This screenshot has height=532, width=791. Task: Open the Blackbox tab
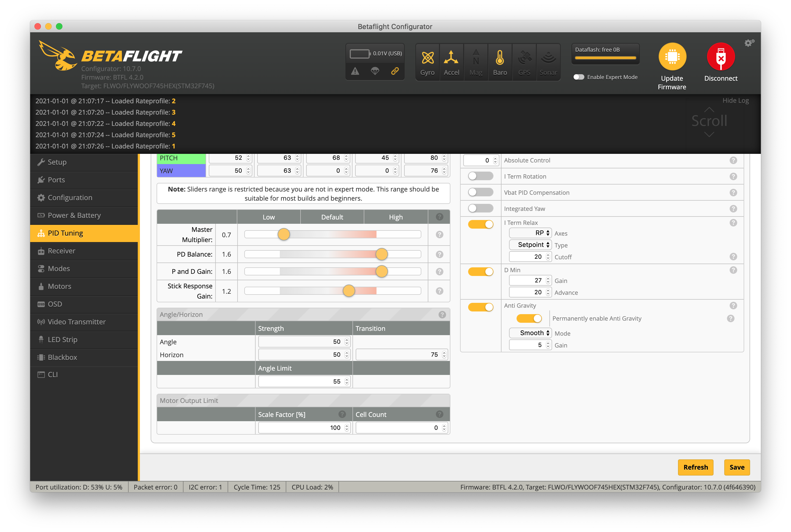click(84, 357)
